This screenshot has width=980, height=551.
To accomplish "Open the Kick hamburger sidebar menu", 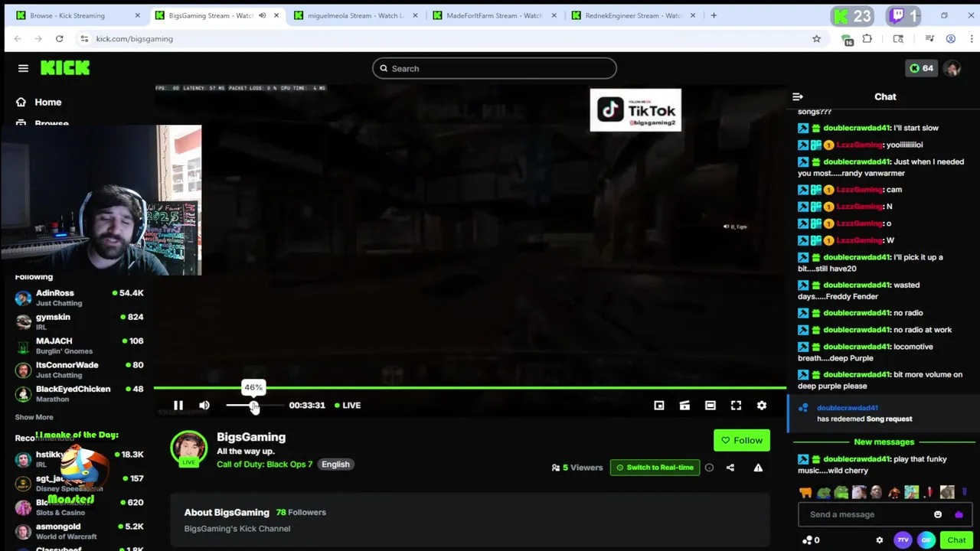I will click(x=23, y=68).
